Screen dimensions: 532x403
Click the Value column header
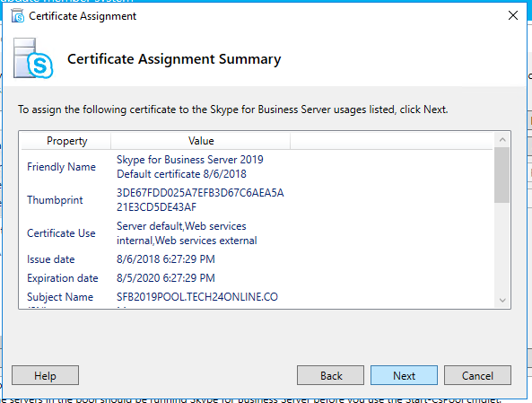pyautogui.click(x=201, y=141)
